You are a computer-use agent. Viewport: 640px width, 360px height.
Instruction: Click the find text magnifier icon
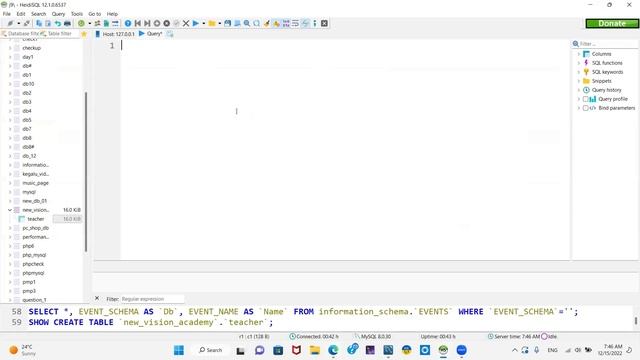point(247,23)
